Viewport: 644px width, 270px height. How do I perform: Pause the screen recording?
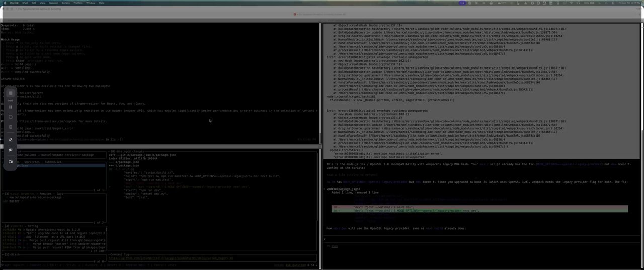click(x=11, y=107)
